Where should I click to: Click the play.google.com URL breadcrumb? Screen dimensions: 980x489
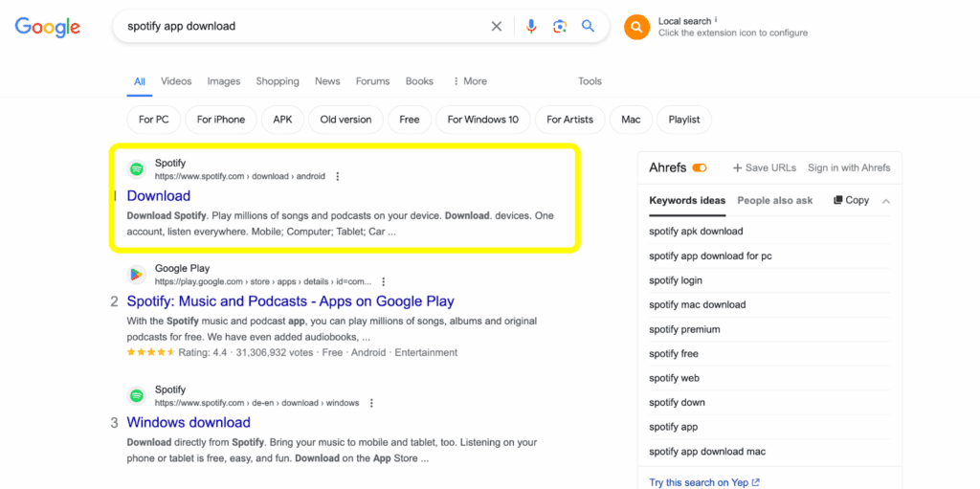click(263, 281)
